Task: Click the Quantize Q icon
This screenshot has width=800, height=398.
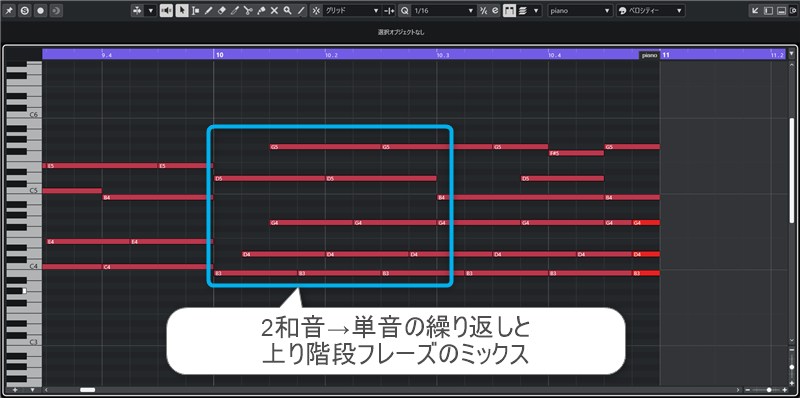Action: [405, 11]
